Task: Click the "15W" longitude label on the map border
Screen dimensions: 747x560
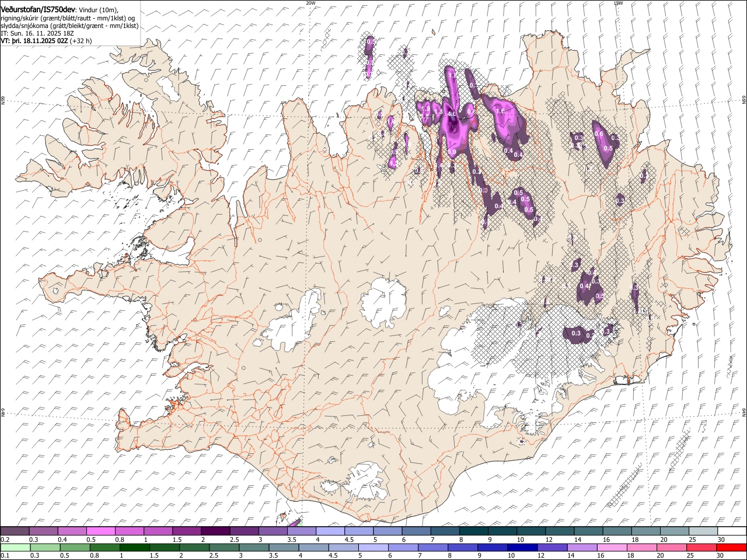Action: coord(618,3)
